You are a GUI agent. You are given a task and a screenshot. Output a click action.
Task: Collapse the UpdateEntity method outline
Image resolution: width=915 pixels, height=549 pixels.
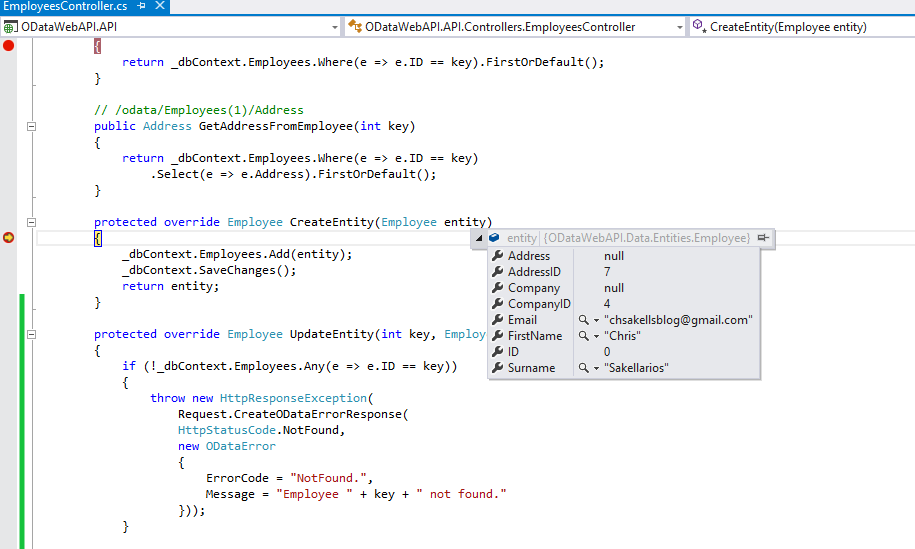(x=31, y=334)
